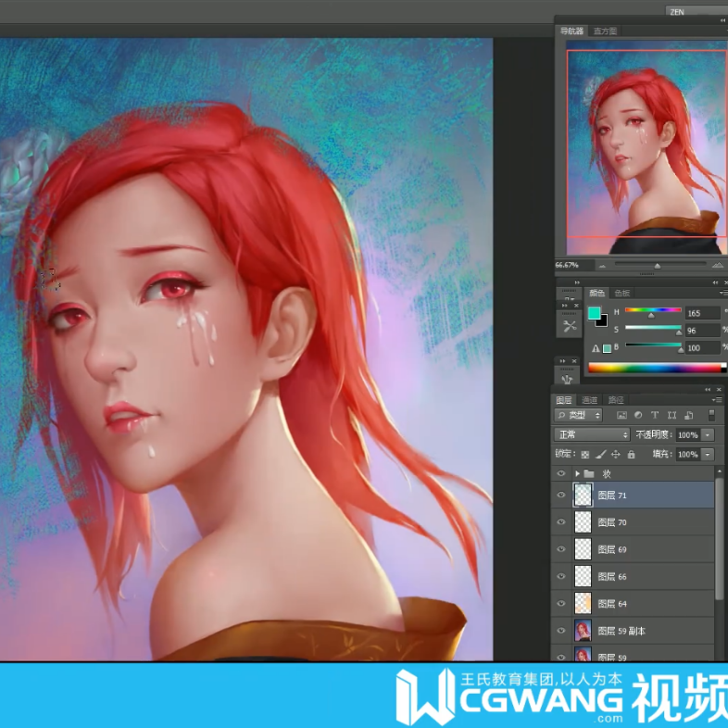Filter layers by shape icon
Screen dimensions: 728x728
tap(672, 415)
